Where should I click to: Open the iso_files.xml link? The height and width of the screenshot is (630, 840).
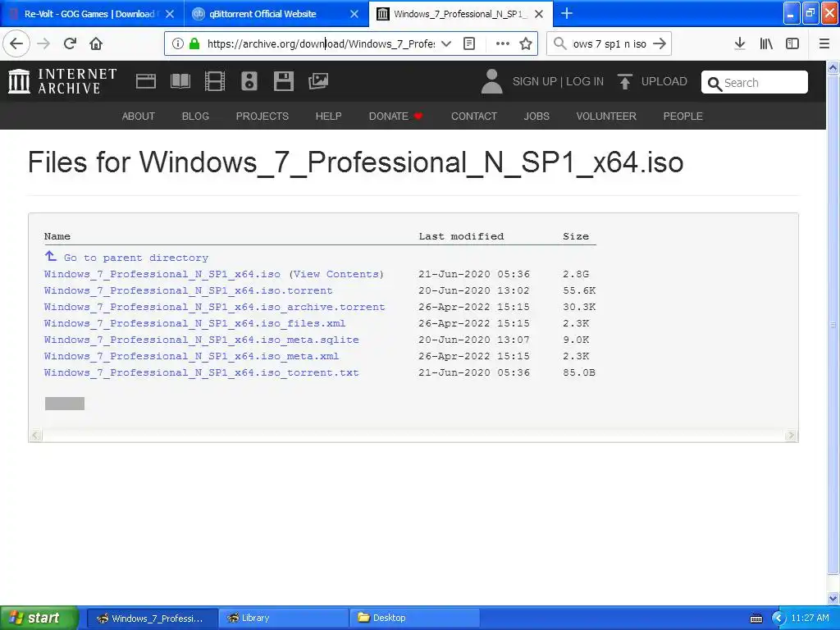[195, 323]
